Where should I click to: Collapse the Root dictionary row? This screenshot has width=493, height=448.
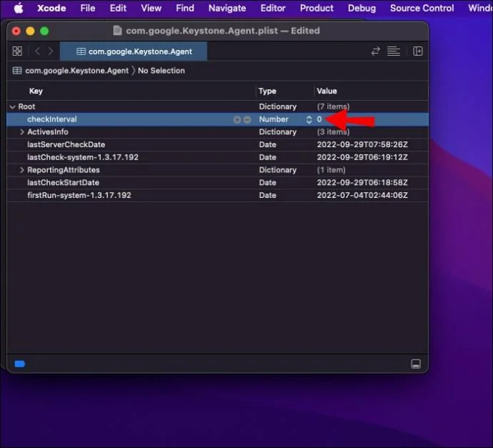pyautogui.click(x=13, y=107)
